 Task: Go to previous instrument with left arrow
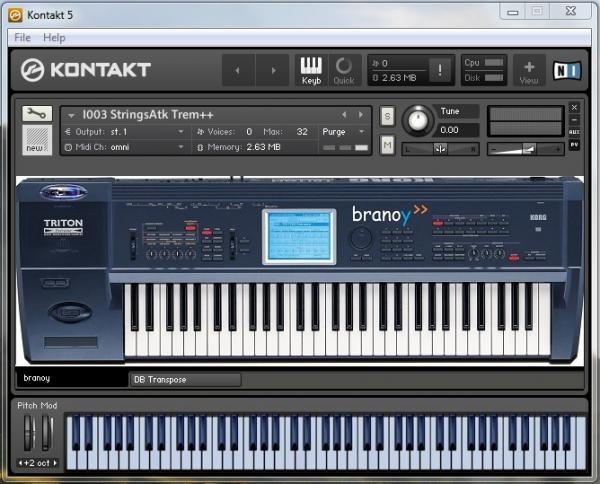[238, 70]
